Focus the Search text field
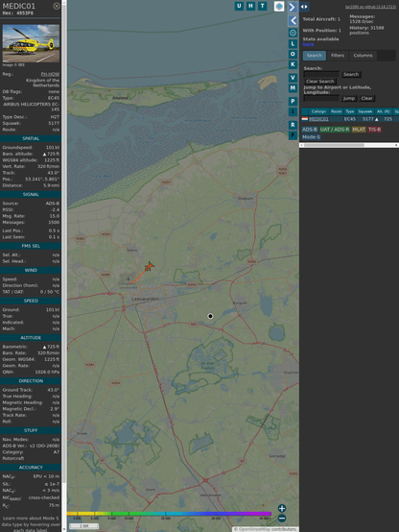The image size is (399, 532). (x=321, y=74)
